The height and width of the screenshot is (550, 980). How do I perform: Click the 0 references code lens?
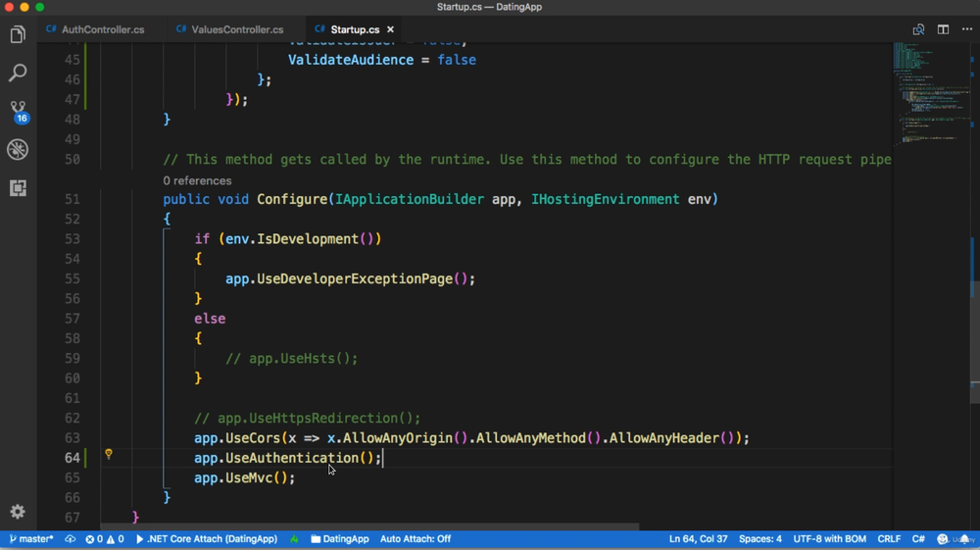[197, 180]
